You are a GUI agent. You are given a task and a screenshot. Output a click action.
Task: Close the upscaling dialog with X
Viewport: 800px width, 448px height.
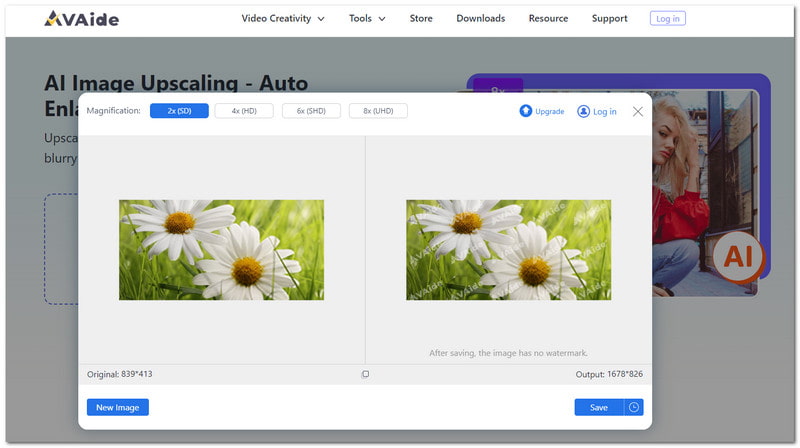click(x=638, y=111)
